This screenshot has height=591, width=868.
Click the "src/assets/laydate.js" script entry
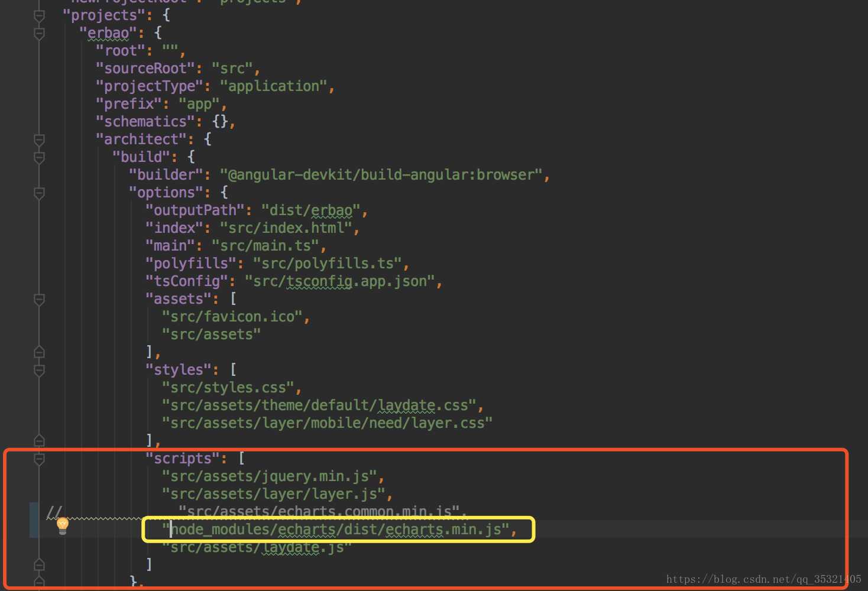click(x=257, y=547)
